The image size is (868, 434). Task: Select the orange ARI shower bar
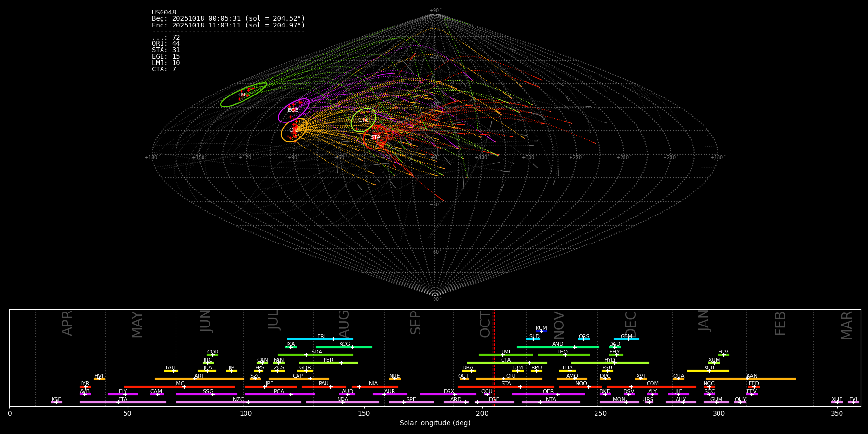point(200,379)
